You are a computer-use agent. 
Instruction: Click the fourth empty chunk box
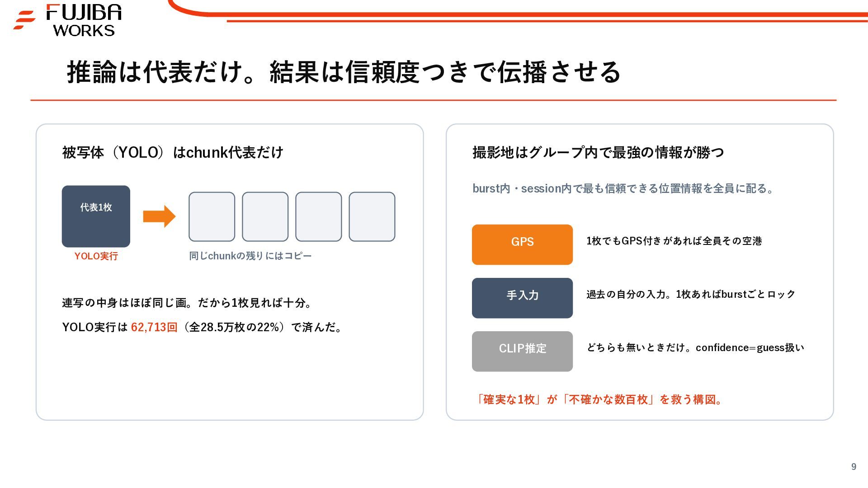(372, 217)
